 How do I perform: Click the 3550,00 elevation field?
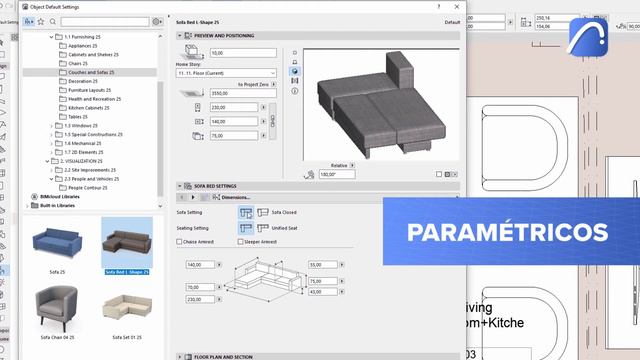tap(243, 93)
